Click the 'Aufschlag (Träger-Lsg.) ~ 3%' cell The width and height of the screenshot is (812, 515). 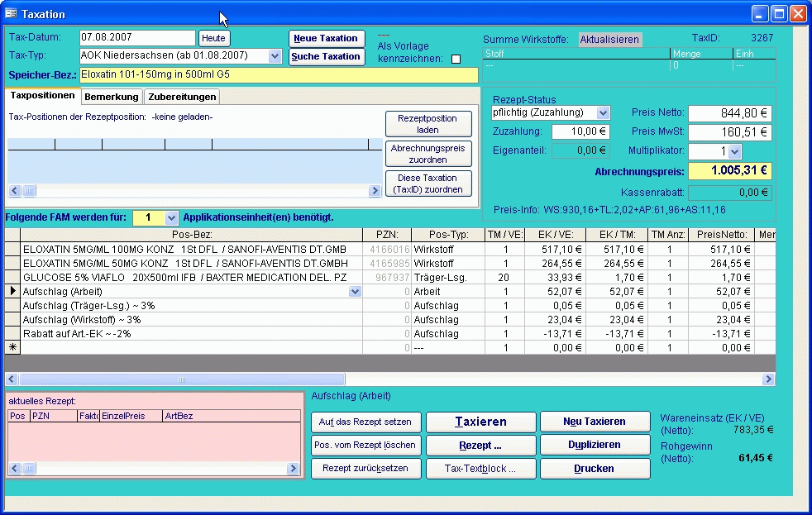click(x=192, y=306)
